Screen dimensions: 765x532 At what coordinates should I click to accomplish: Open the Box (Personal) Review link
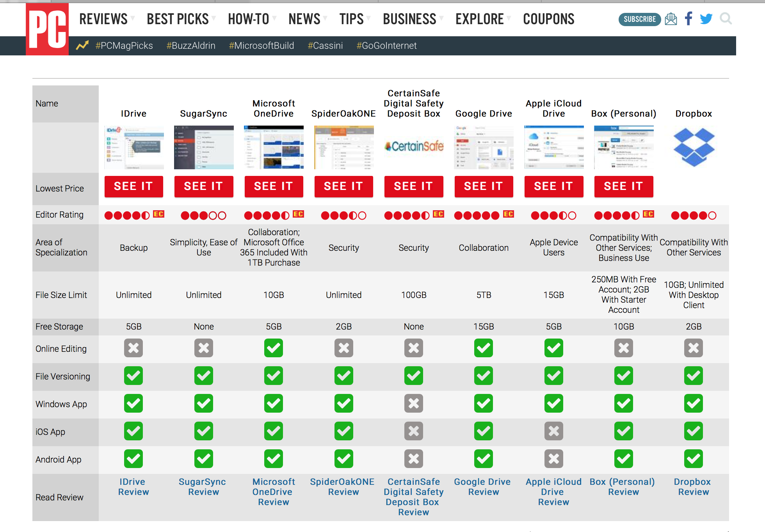click(x=623, y=487)
